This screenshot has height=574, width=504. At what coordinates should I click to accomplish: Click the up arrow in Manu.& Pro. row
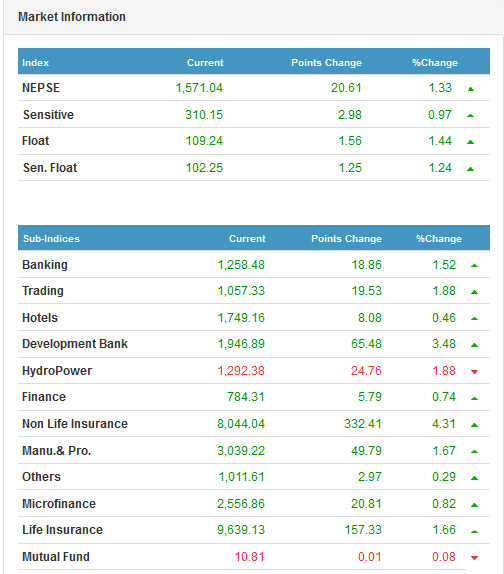point(474,451)
